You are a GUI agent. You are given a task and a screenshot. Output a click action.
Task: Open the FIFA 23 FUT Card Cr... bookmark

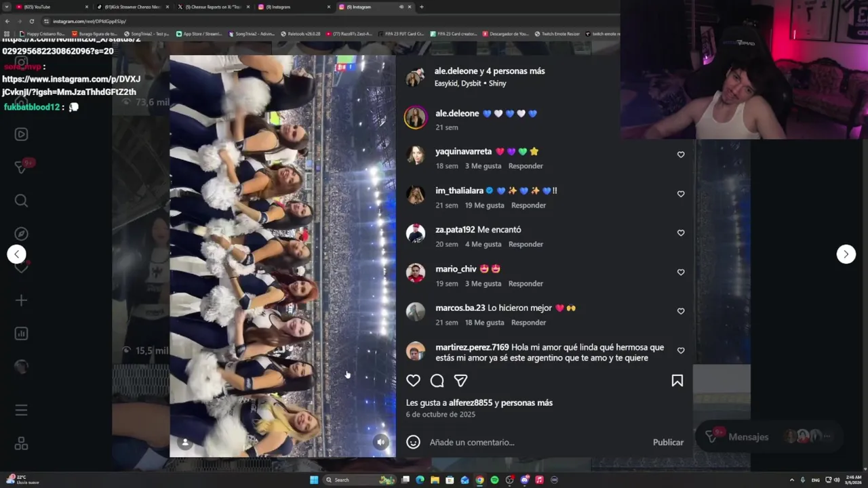(401, 33)
